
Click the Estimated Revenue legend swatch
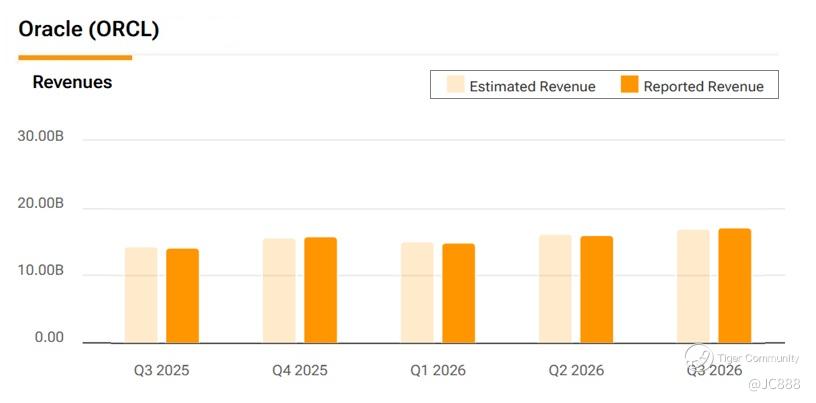[x=455, y=84]
